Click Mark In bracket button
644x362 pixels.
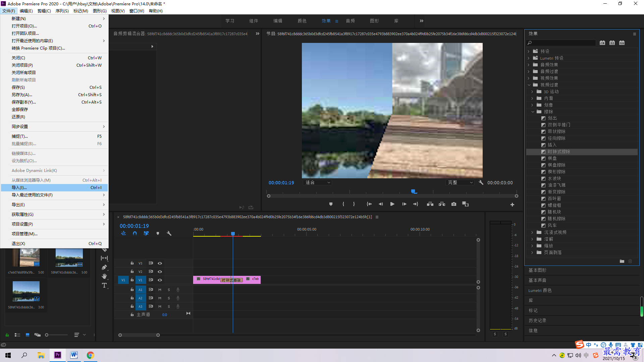coord(343,204)
